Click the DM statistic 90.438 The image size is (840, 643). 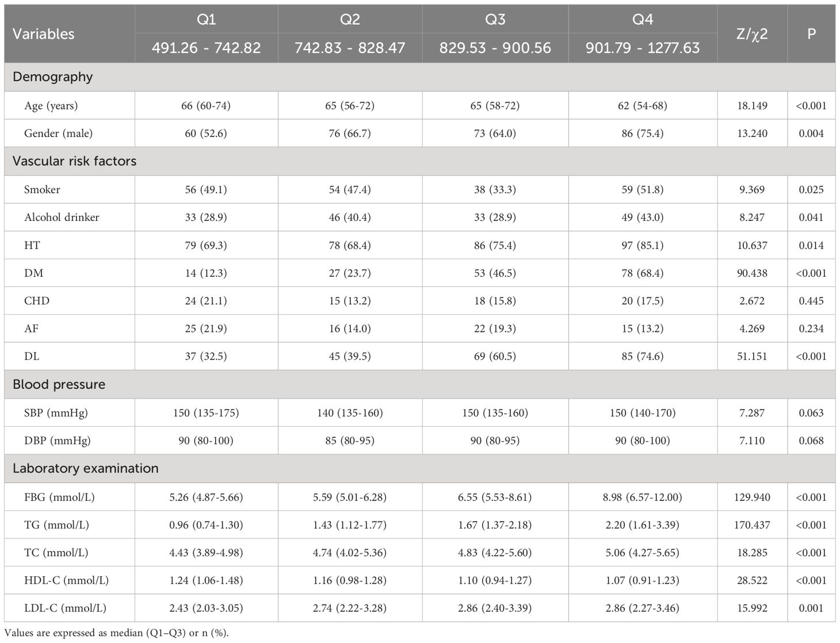(x=752, y=273)
